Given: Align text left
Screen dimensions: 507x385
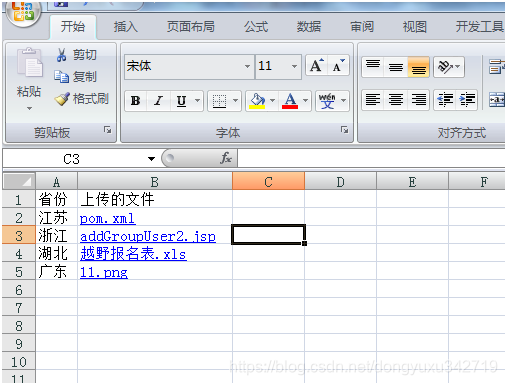Looking at the screenshot, I should [373, 99].
